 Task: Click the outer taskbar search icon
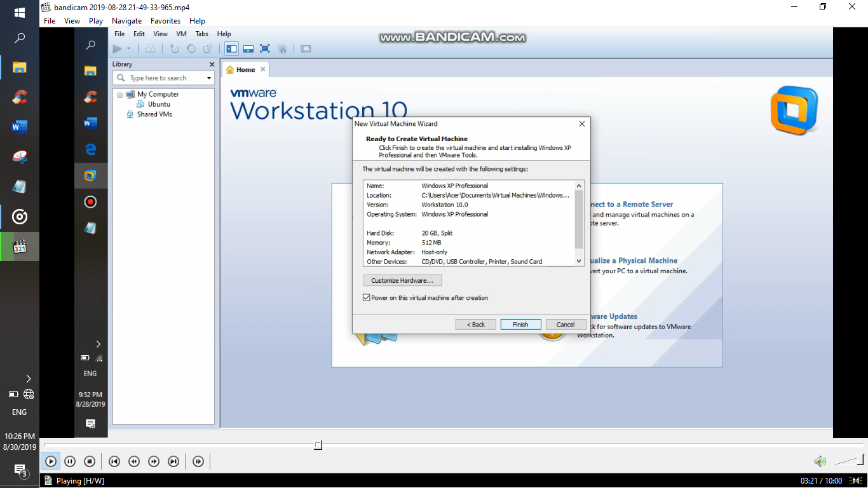(x=19, y=38)
